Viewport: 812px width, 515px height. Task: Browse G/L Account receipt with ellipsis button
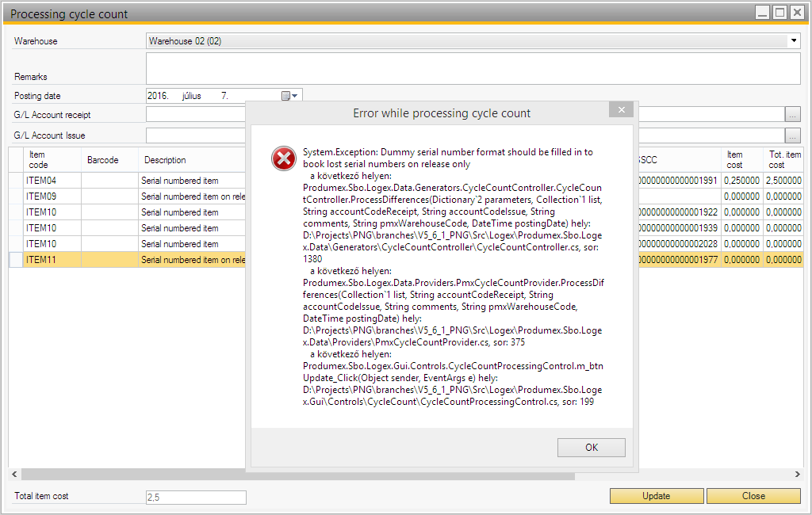pyautogui.click(x=793, y=116)
